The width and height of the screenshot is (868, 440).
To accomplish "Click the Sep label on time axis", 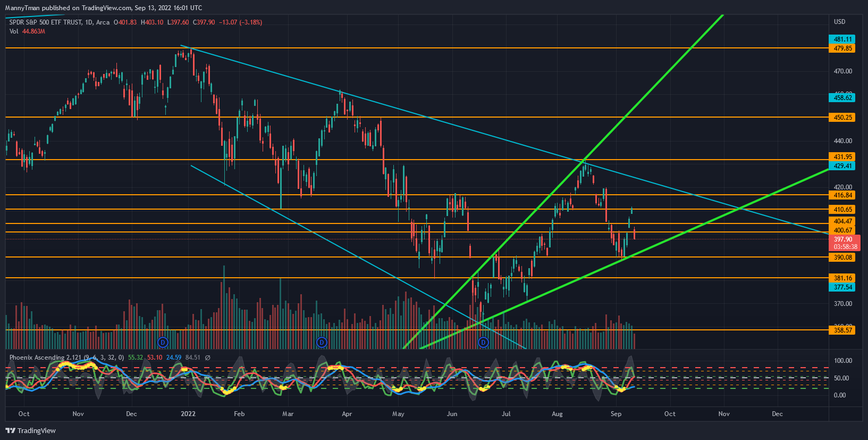I will [616, 414].
